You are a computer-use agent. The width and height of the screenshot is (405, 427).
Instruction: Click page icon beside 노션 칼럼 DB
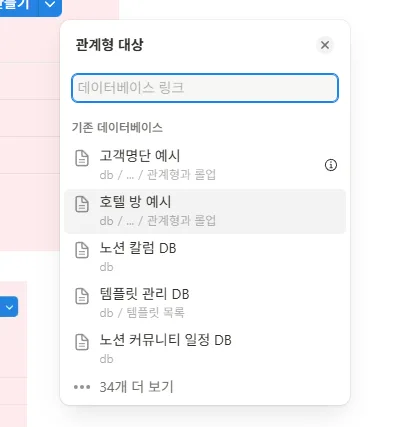82,250
